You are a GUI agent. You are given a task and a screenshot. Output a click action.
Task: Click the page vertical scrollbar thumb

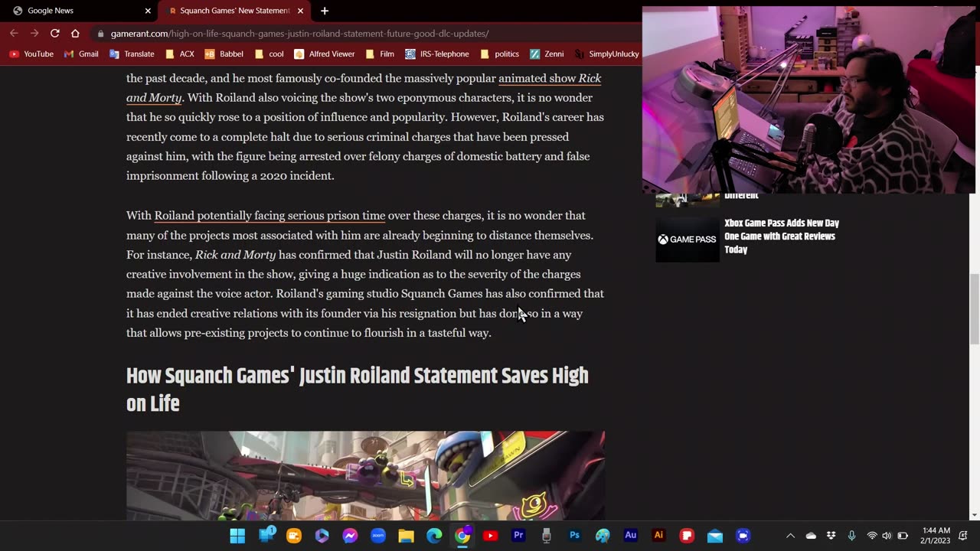(x=974, y=309)
